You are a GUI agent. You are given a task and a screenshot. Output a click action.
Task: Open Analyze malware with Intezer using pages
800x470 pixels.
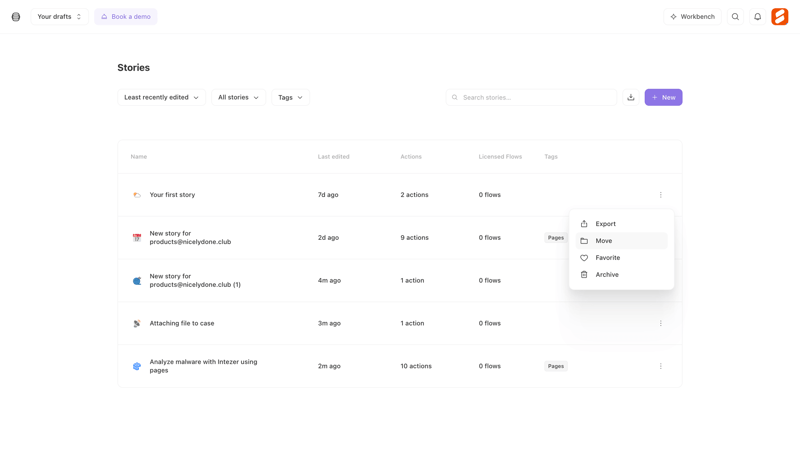tap(203, 366)
